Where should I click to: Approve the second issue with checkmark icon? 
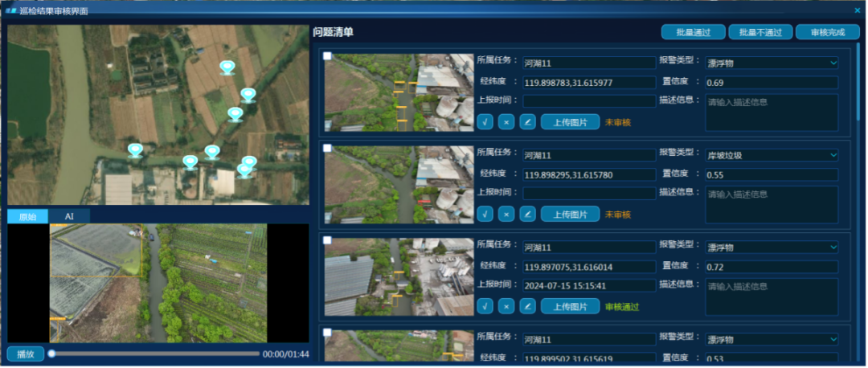(485, 214)
